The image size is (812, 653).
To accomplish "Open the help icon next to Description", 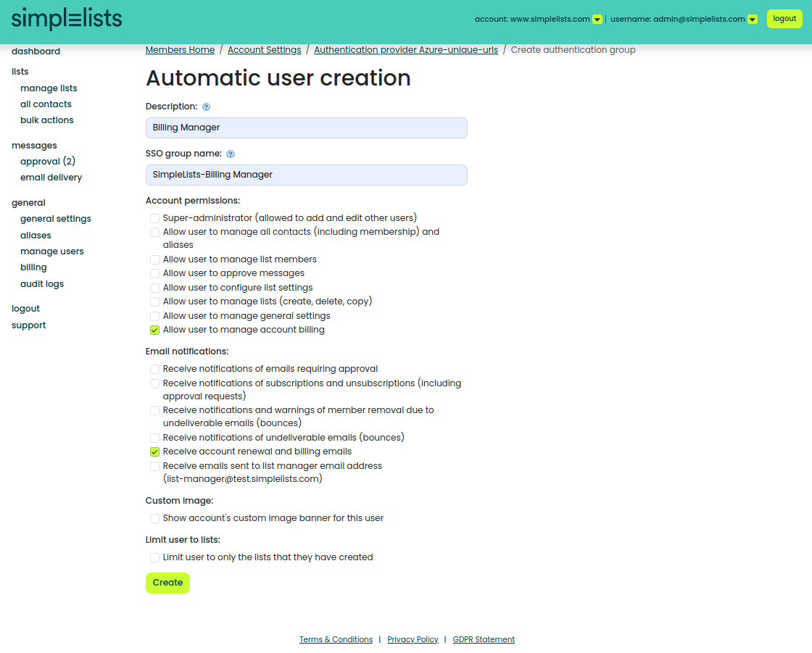I will (x=206, y=107).
